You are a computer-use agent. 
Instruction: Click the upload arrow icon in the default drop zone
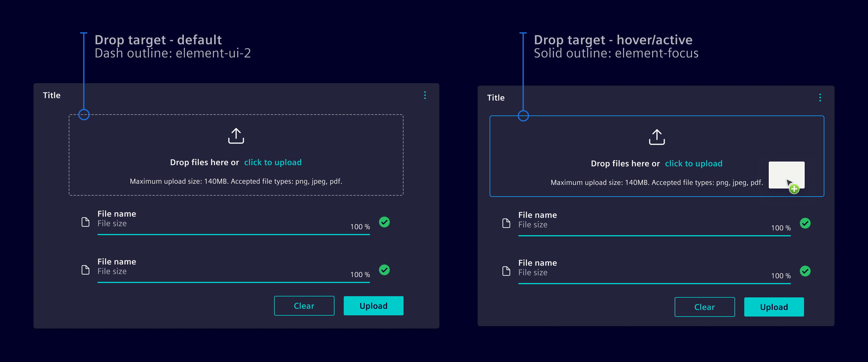click(x=236, y=136)
